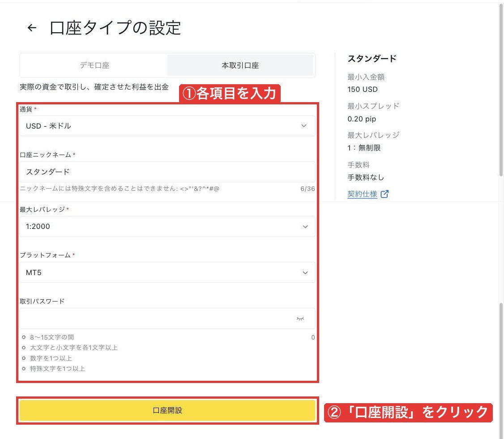Open the 通貨 currency dropdown
This screenshot has width=504, height=439.
[167, 126]
